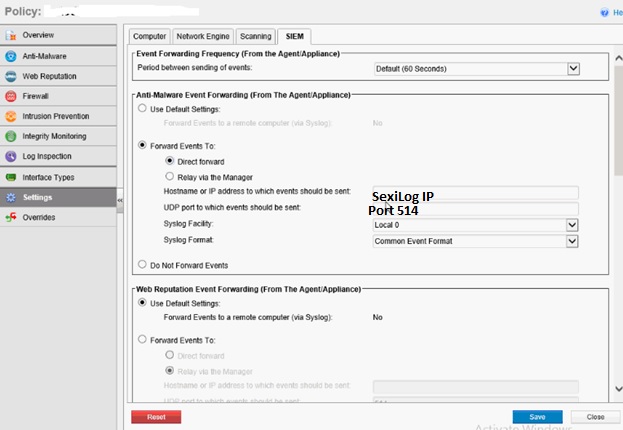Viewport: 623px width, 430px height.
Task: Open the Syslog Format dropdown
Action: tap(573, 241)
